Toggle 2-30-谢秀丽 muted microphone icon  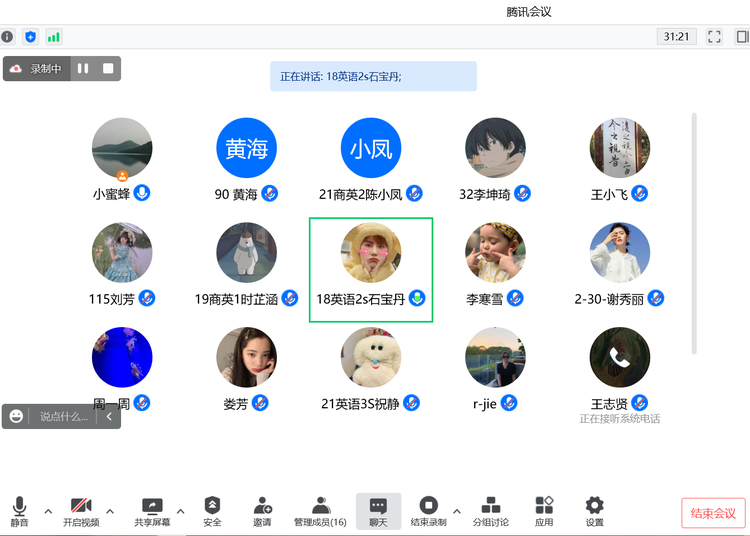click(656, 298)
